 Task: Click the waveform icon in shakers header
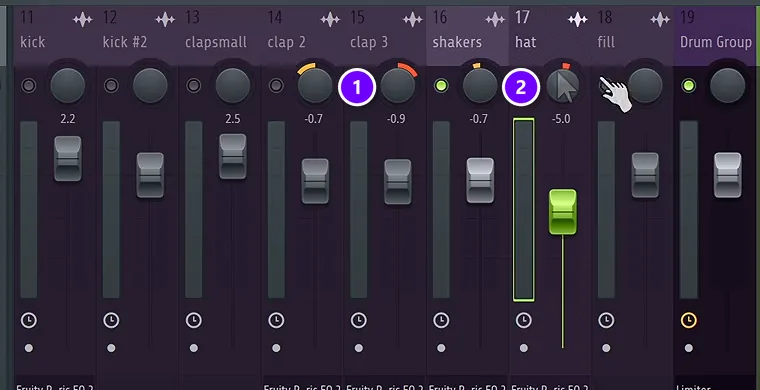pos(495,20)
